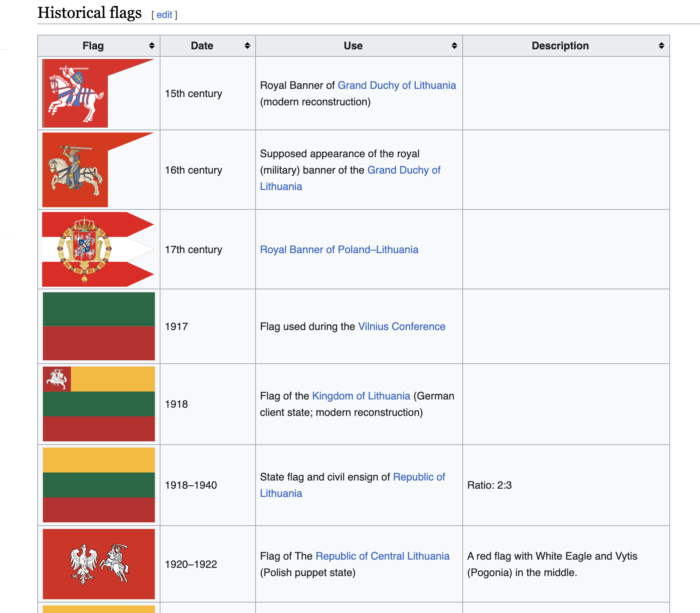Open the Republic of Central Lithuania link
Viewport: 700px width, 613px height.
382,556
